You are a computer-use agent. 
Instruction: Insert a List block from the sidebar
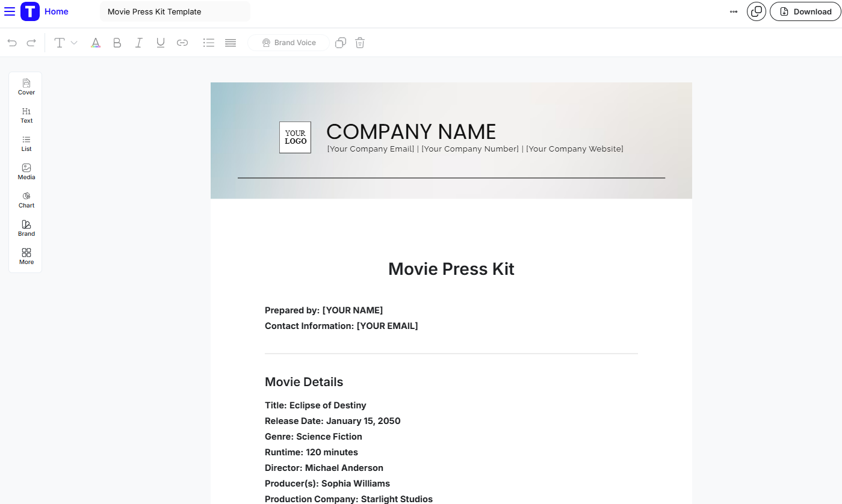point(26,143)
